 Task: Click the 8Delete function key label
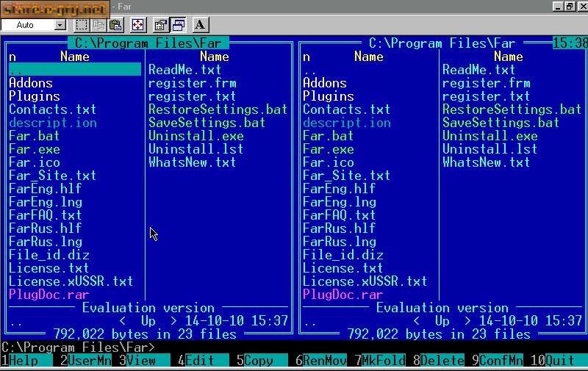click(x=439, y=361)
